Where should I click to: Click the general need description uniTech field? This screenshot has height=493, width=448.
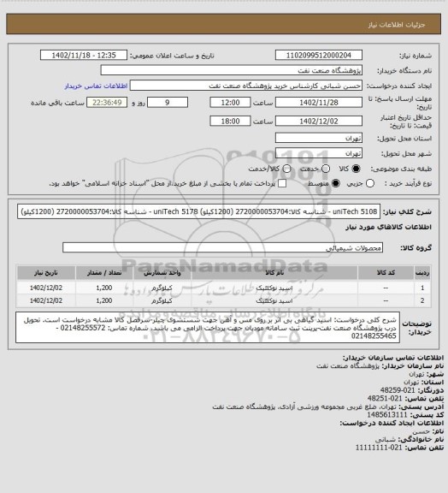(198, 211)
